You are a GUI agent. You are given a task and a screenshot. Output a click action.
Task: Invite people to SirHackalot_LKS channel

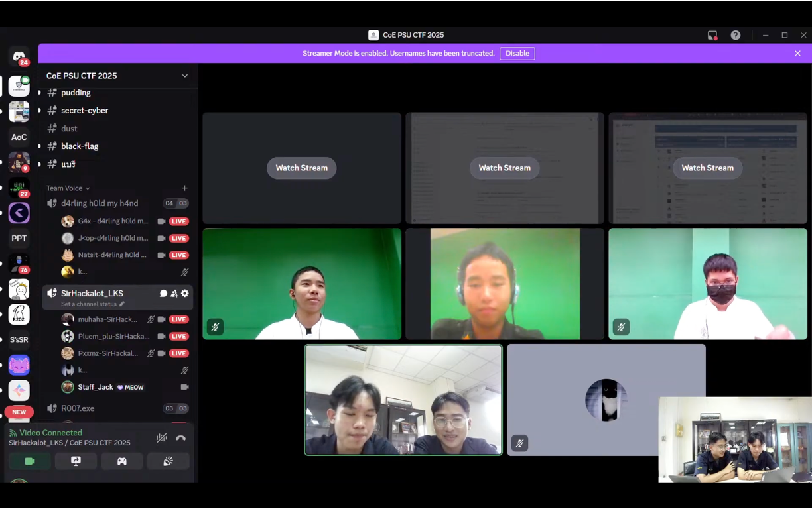[174, 293]
